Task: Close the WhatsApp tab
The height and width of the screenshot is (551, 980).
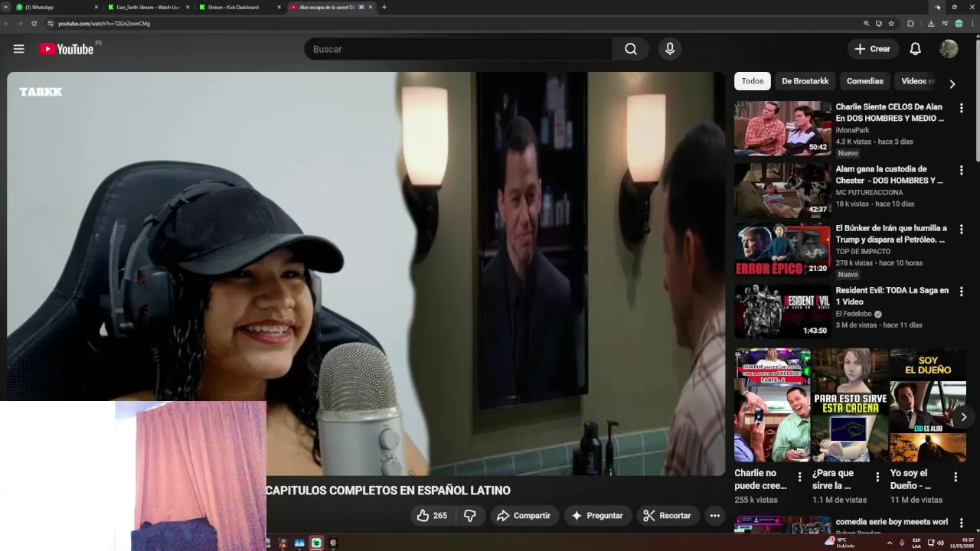Action: coord(96,7)
